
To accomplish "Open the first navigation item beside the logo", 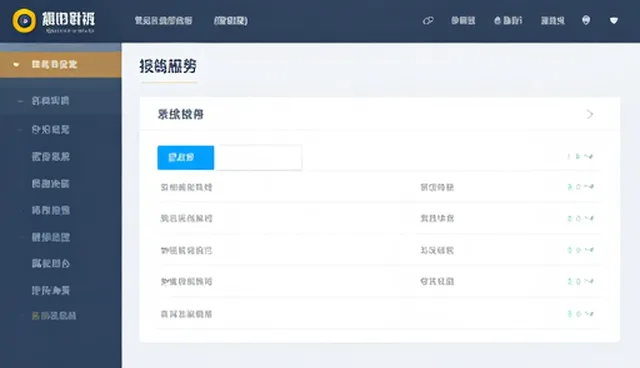I will coord(163,20).
